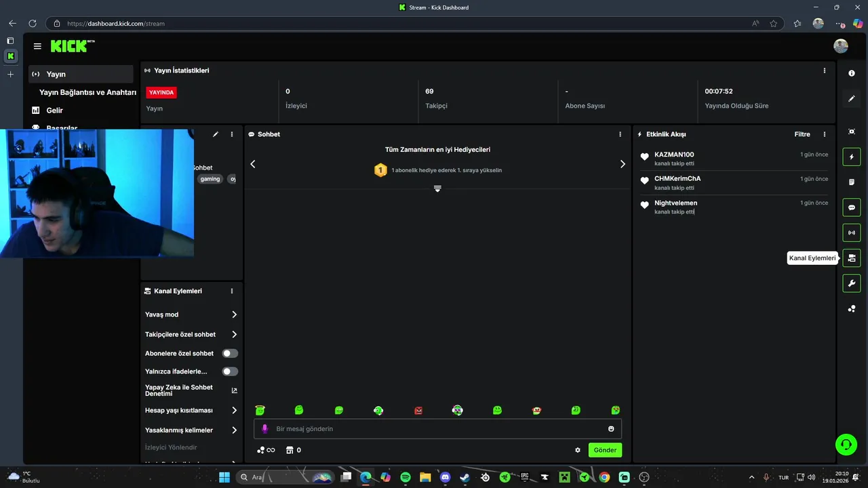Image resolution: width=868 pixels, height=488 pixels.
Task: Open Yayın Bağlantısı ve Anahtarı page
Action: point(88,92)
